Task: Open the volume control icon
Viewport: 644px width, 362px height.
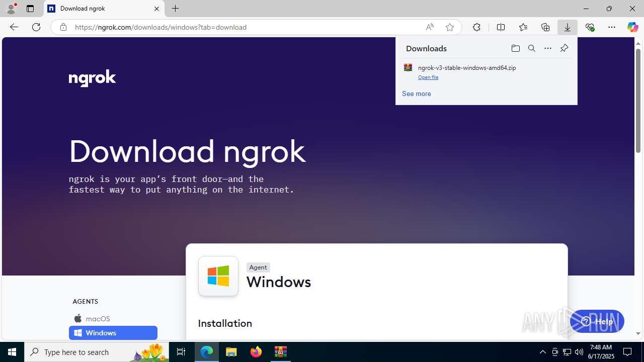Action: [x=579, y=352]
